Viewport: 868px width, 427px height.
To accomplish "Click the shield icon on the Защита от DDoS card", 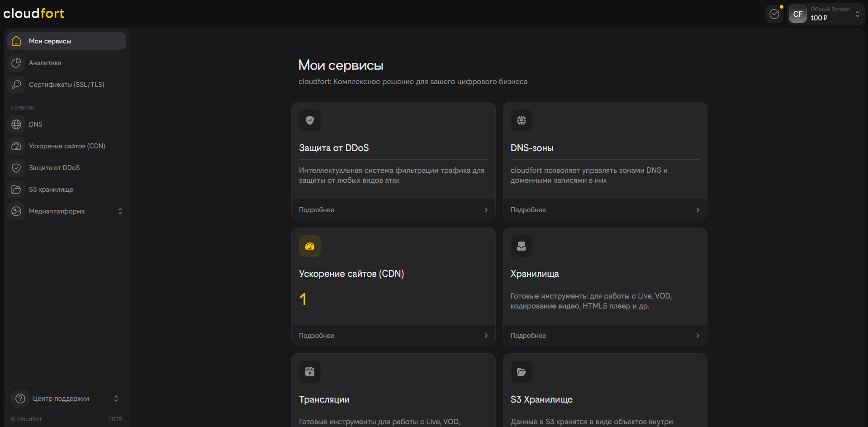I will pyautogui.click(x=310, y=120).
